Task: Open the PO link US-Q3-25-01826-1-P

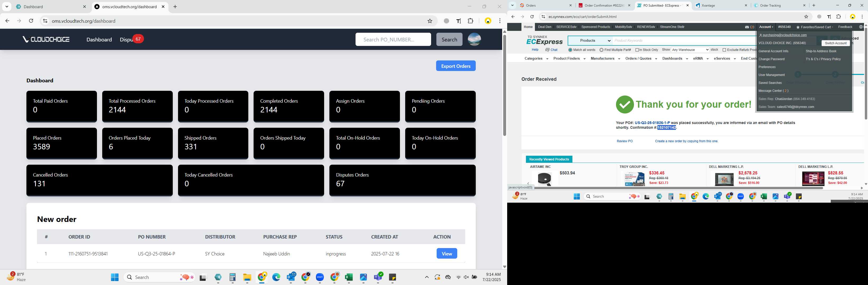Action: 652,123
